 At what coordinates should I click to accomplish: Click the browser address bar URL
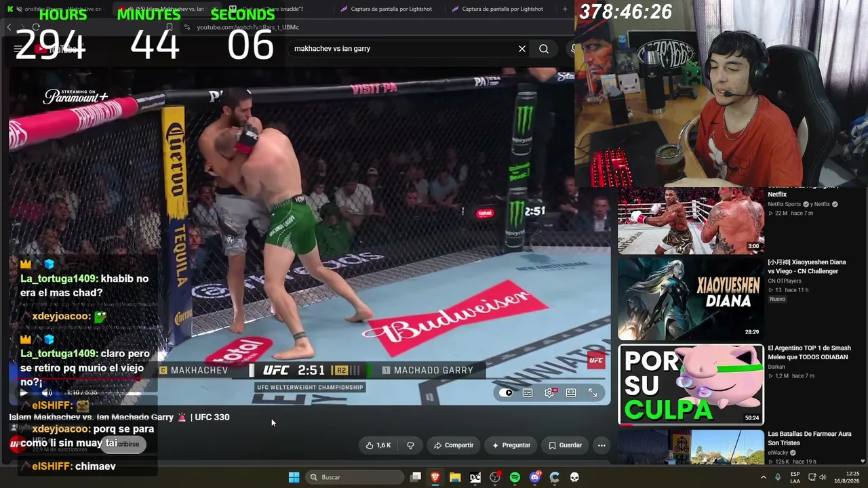click(248, 27)
